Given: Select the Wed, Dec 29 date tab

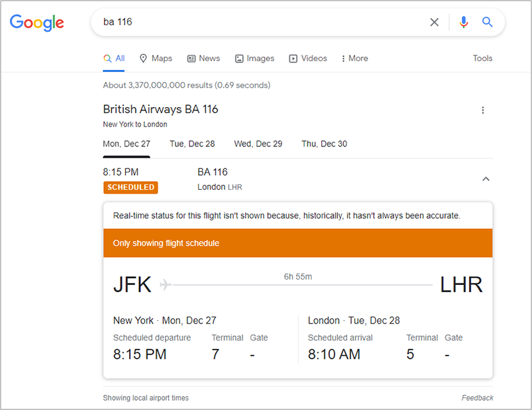Looking at the screenshot, I should pos(258,144).
